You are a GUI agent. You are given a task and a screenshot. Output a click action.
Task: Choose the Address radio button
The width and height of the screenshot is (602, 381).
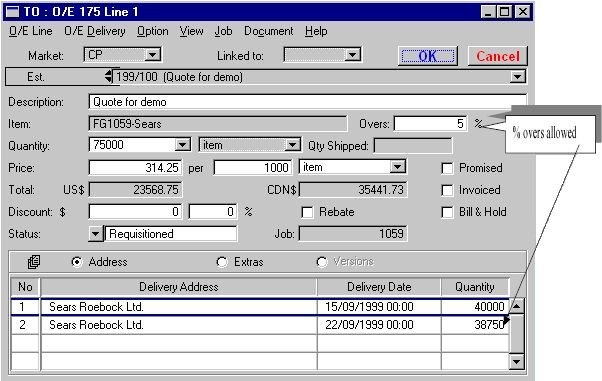77,262
